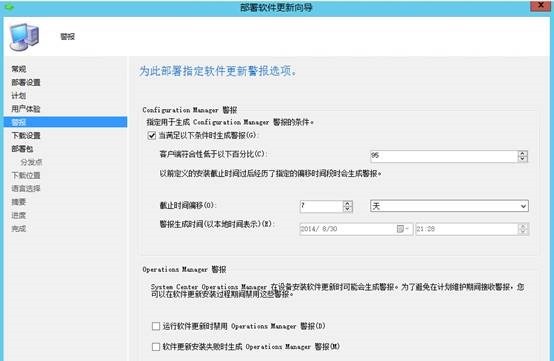The height and width of the screenshot is (361, 554).
Task: Click the 截止时间偏移 value field
Action: point(321,206)
